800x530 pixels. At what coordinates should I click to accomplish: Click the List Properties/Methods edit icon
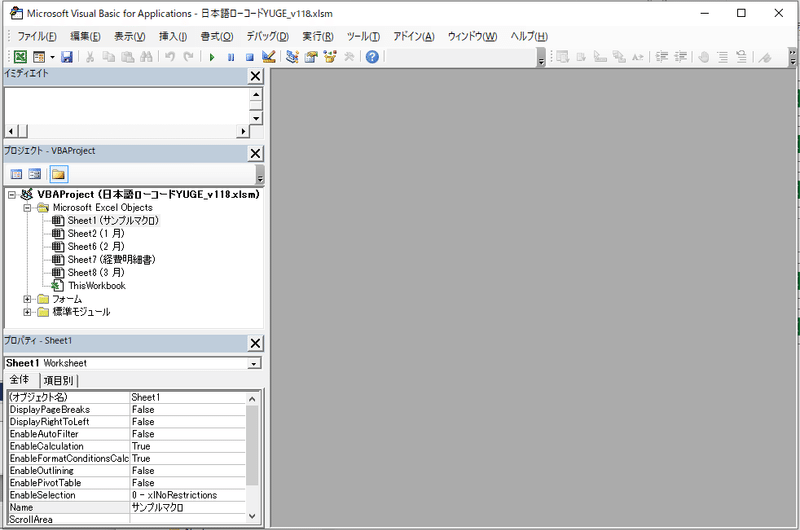pyautogui.click(x=563, y=57)
